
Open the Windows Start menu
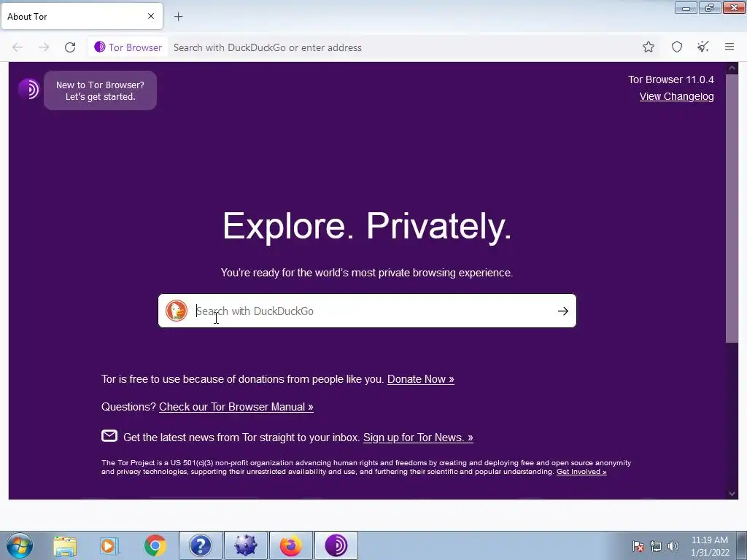click(x=20, y=545)
